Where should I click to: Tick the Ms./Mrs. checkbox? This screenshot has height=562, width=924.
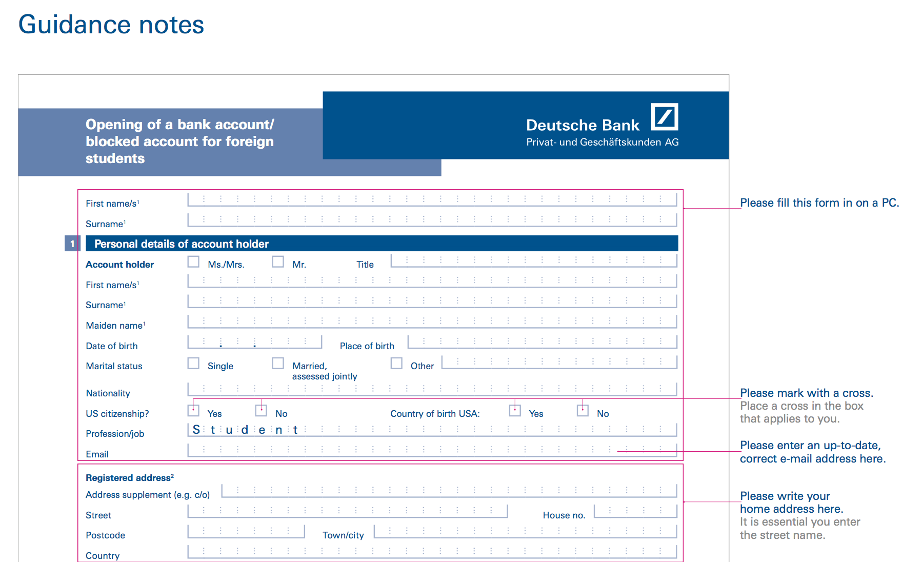tap(193, 262)
